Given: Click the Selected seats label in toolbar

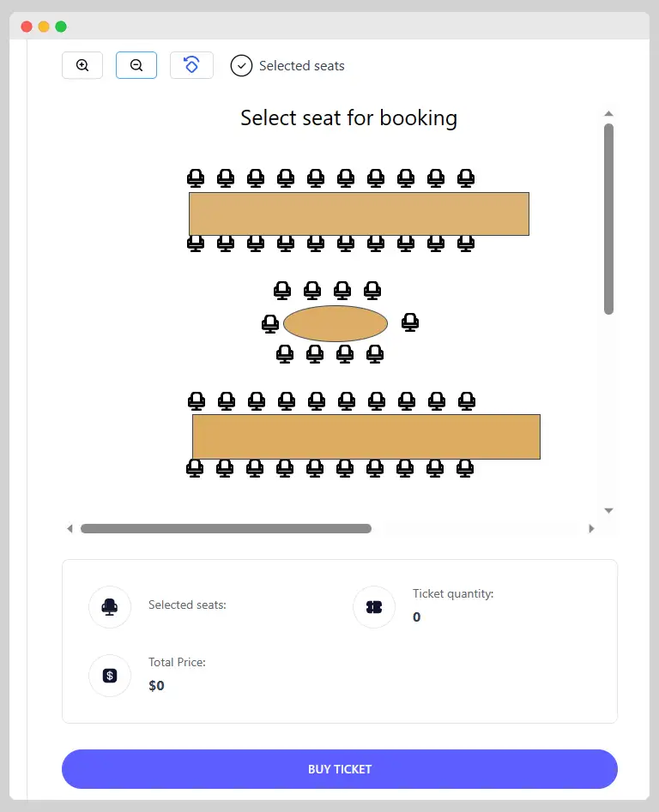Looking at the screenshot, I should click(x=300, y=65).
